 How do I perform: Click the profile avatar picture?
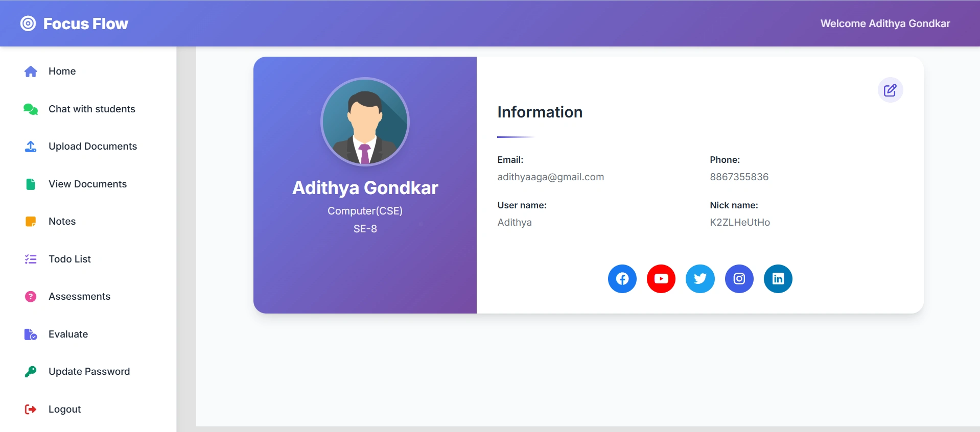coord(365,122)
